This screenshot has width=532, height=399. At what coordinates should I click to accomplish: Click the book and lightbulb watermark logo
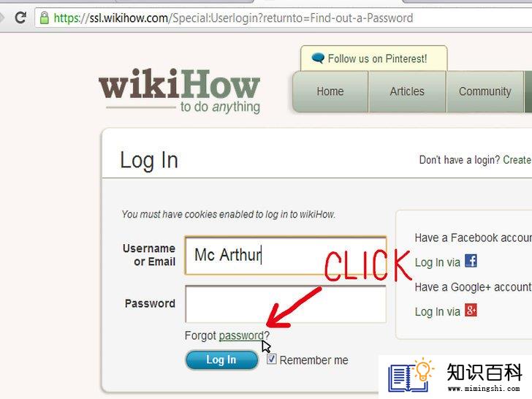411,375
